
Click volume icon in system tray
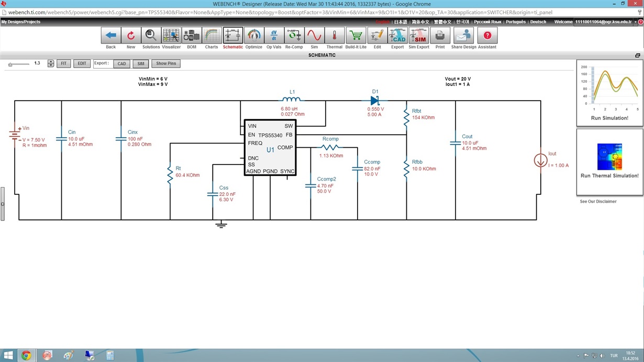(602, 356)
